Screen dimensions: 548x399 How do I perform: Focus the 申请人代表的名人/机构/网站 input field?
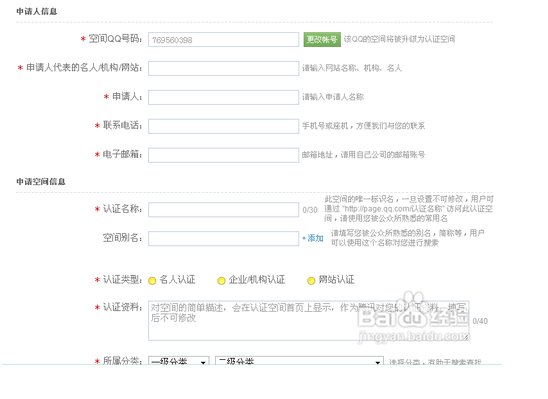click(x=223, y=68)
